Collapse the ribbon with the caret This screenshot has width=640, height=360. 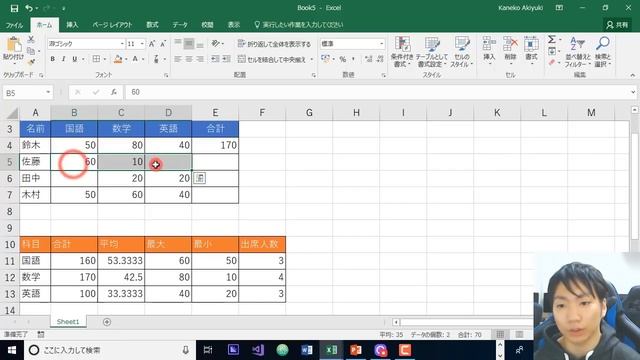tap(633, 75)
